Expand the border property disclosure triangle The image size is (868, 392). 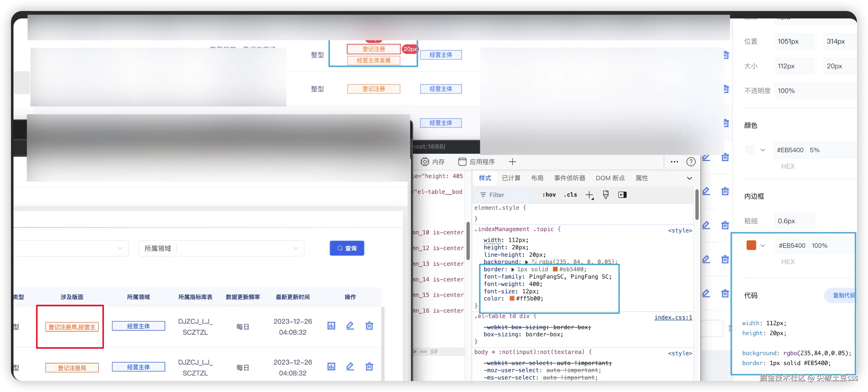click(x=513, y=269)
